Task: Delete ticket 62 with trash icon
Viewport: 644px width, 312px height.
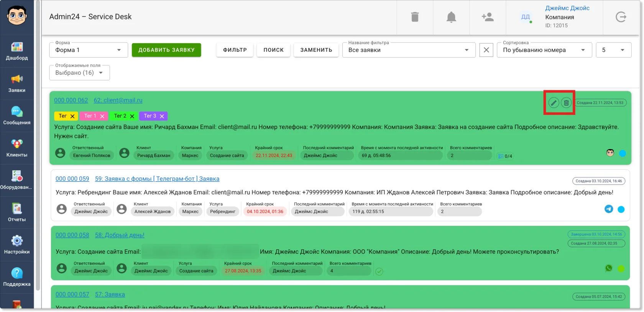Action: (x=566, y=103)
